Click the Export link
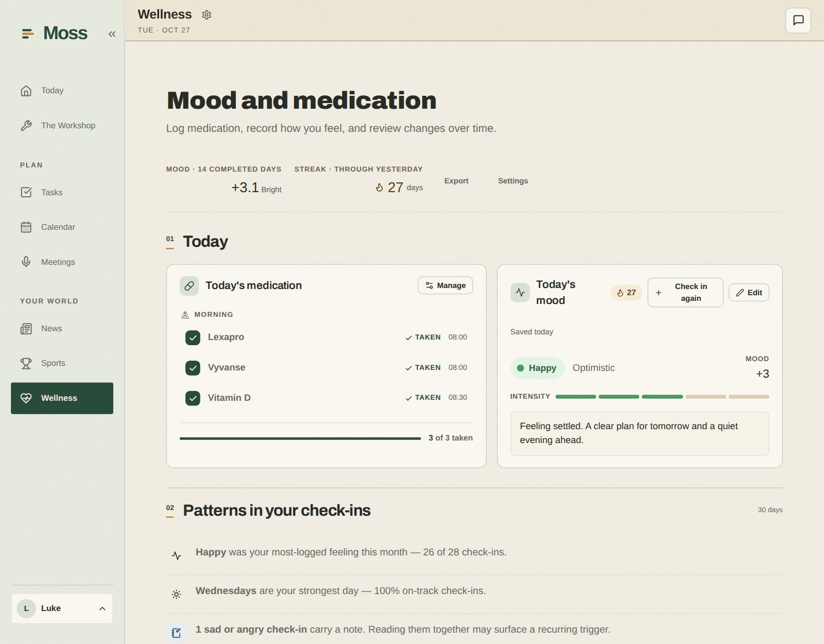The image size is (824, 644). click(456, 181)
